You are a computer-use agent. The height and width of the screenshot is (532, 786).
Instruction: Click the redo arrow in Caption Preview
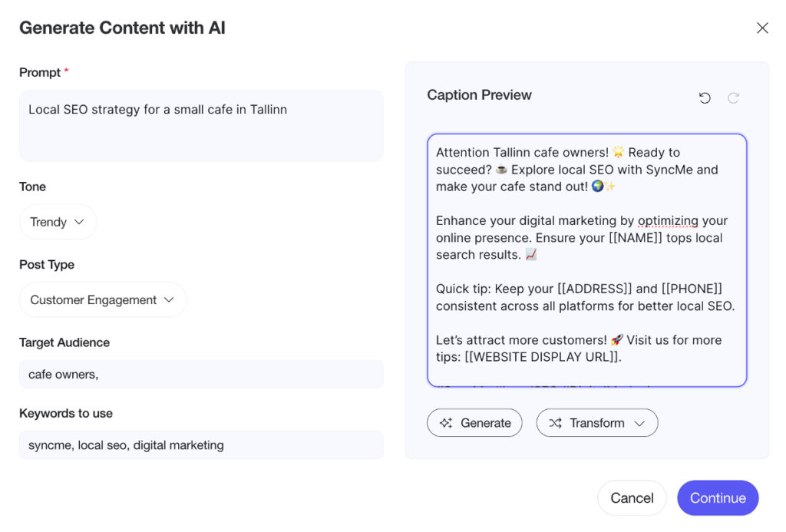[733, 97]
